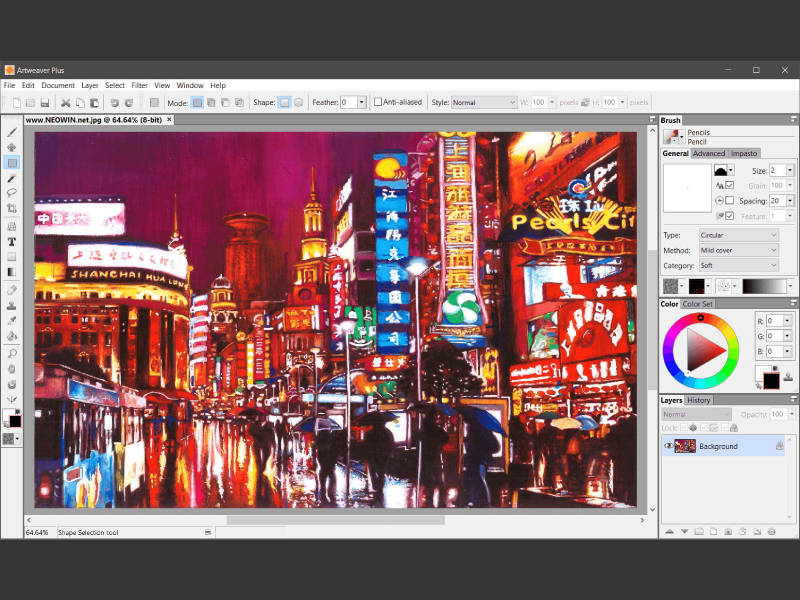Open the brush thumbnail picker for Pencils
The width and height of the screenshot is (800, 600).
[x=671, y=135]
